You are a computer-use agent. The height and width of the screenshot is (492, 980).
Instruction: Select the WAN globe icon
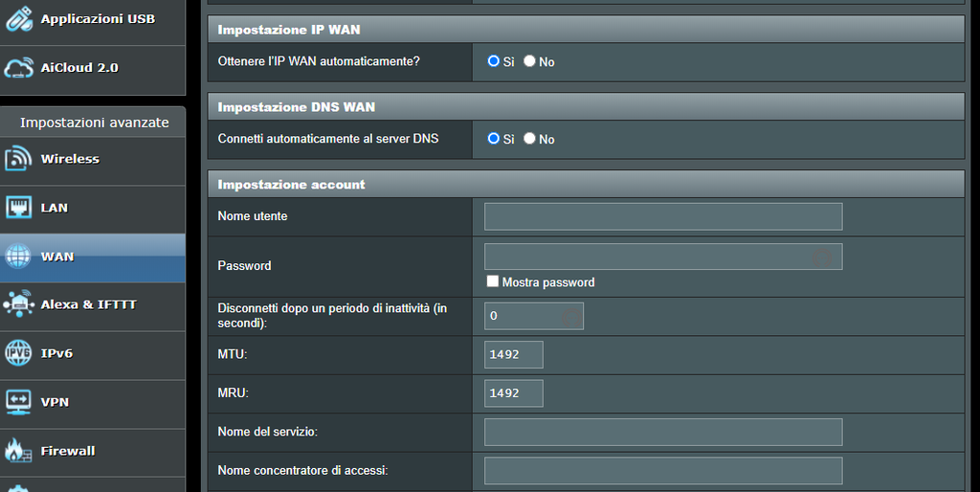(18, 257)
